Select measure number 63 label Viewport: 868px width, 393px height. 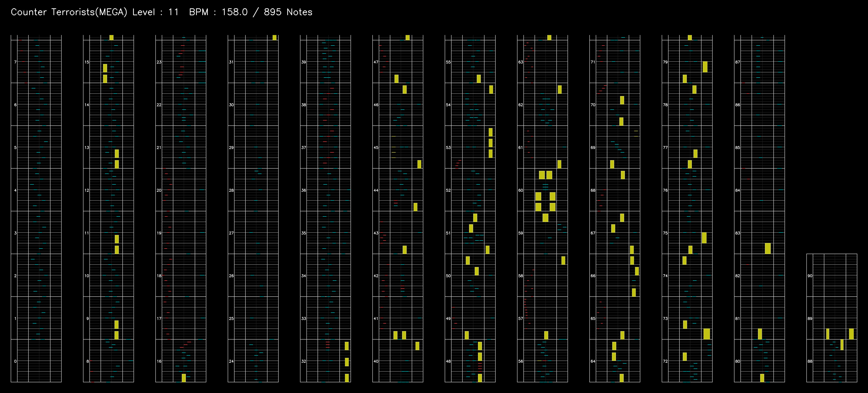click(x=521, y=62)
